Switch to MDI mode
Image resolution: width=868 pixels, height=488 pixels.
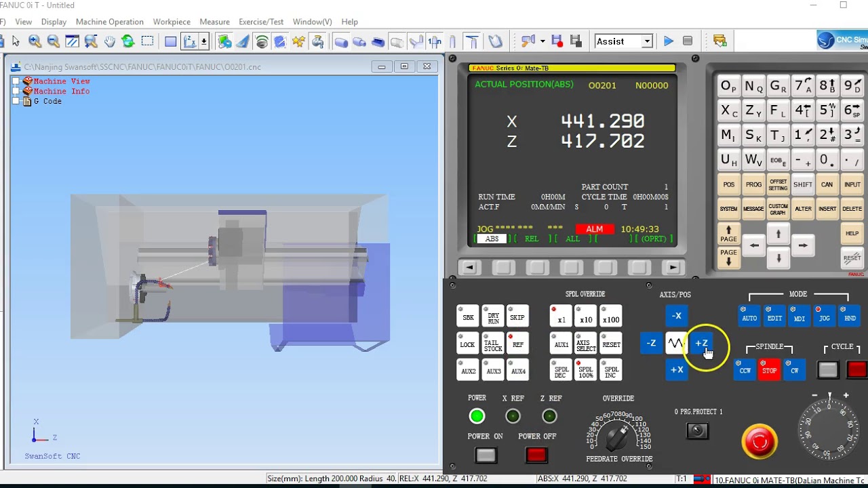point(800,316)
